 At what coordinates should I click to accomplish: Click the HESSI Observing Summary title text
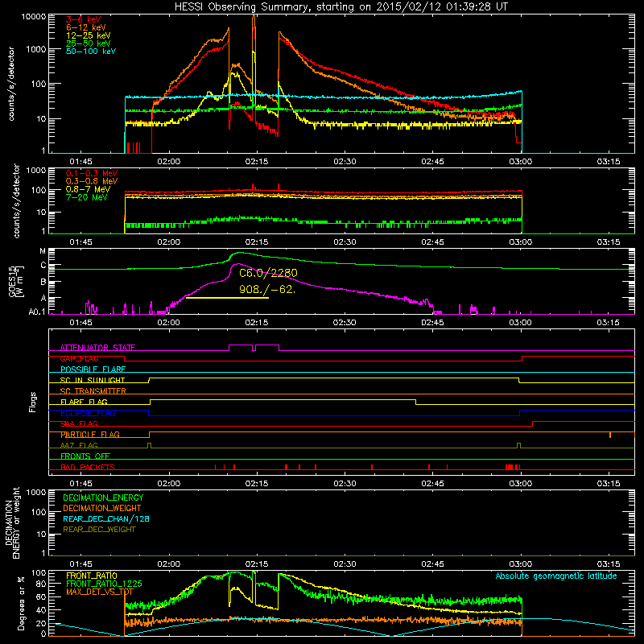point(341,7)
